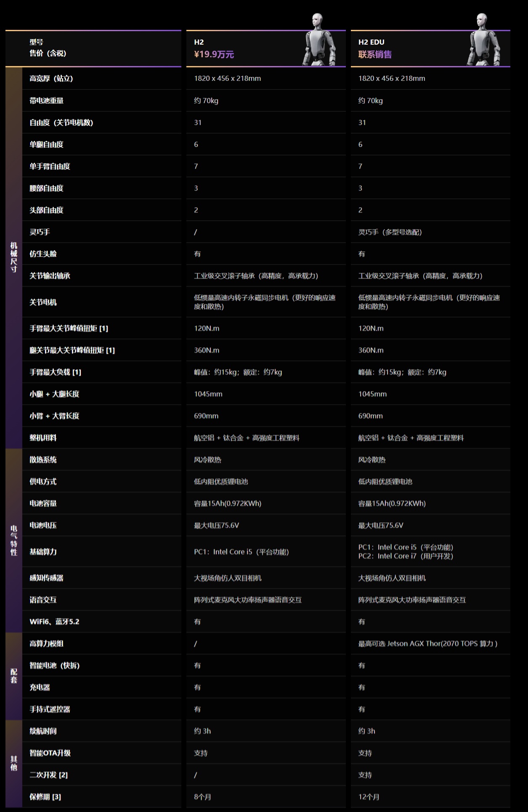Screen dimensions: 528x812
Task: Select the 其他 section label
Action: 14,763
